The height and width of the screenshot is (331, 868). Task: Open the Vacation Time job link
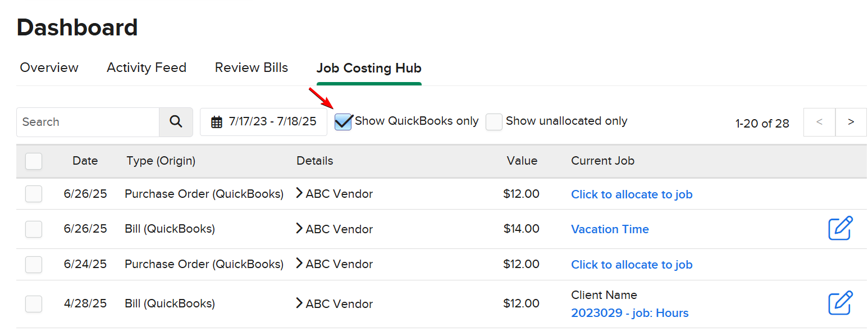click(x=610, y=229)
